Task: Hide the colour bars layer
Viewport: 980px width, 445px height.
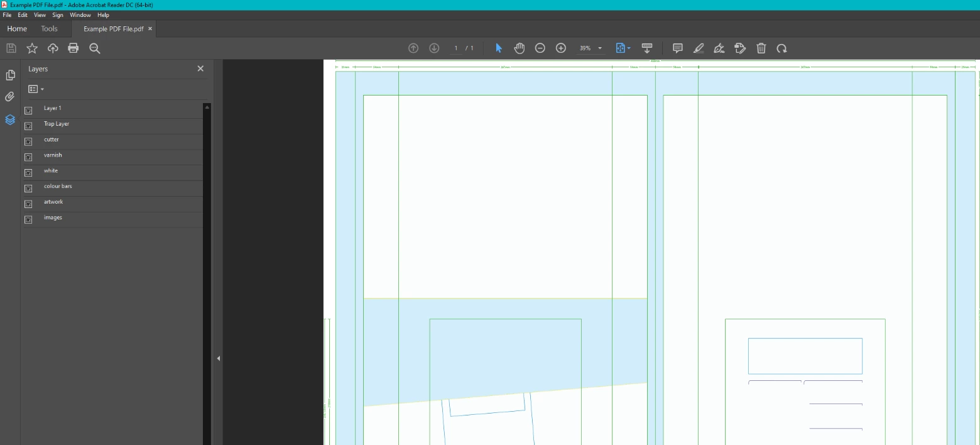Action: coord(28,189)
